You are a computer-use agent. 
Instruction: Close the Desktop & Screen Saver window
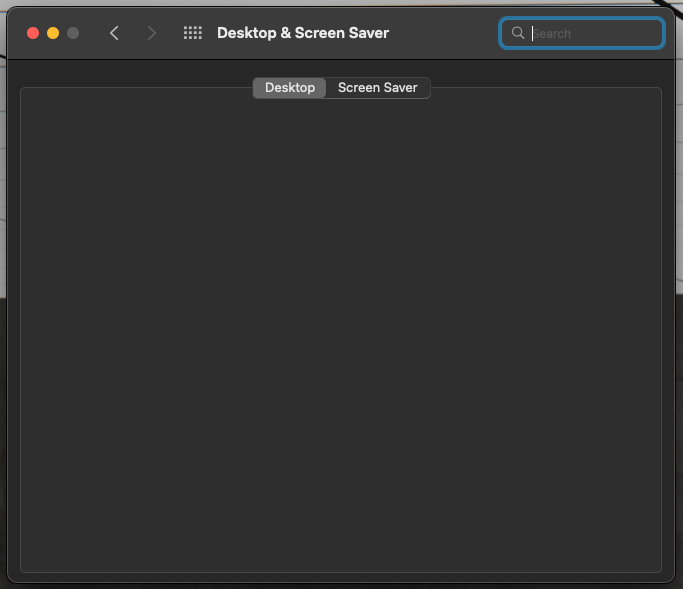[33, 33]
